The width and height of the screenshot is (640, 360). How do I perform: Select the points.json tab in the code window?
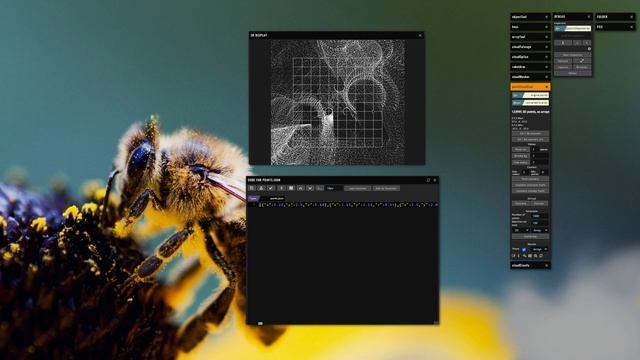point(277,198)
